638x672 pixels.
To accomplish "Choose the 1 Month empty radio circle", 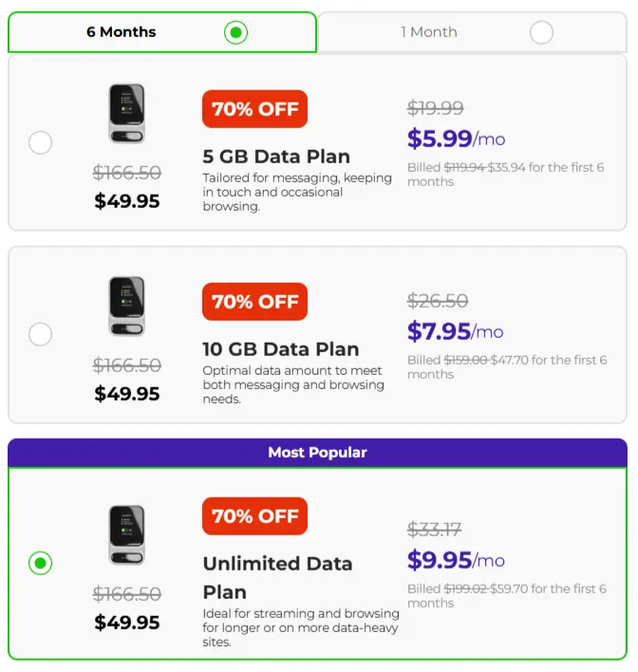I will [541, 32].
